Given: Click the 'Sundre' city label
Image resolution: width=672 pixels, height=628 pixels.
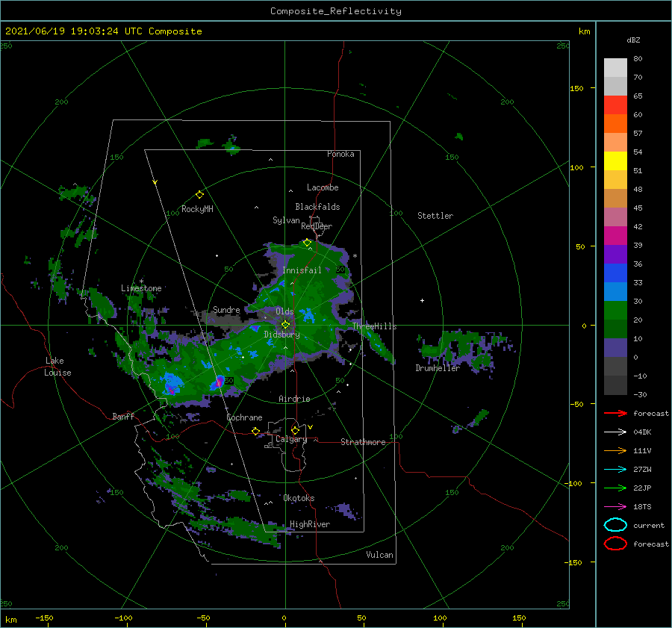Looking at the screenshot, I should pyautogui.click(x=226, y=309).
